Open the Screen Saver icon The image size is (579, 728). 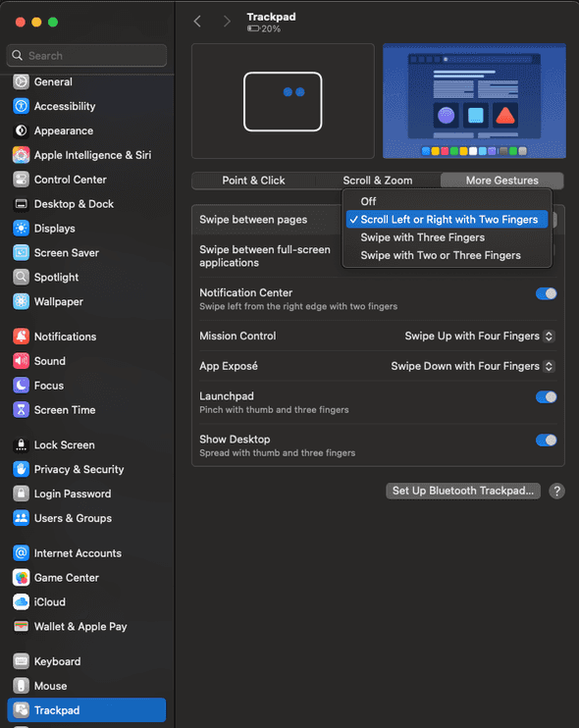coord(21,253)
